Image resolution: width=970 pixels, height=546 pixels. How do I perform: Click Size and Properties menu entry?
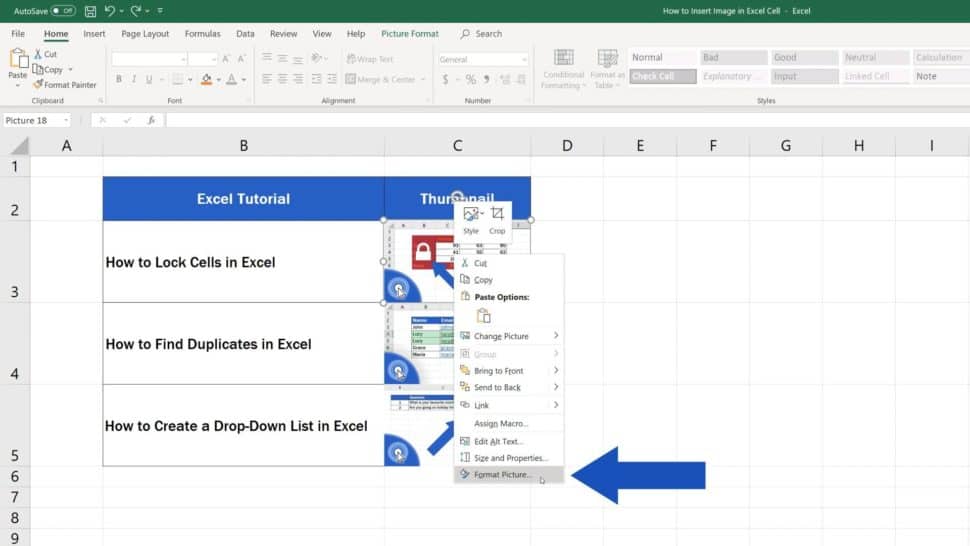pos(510,458)
